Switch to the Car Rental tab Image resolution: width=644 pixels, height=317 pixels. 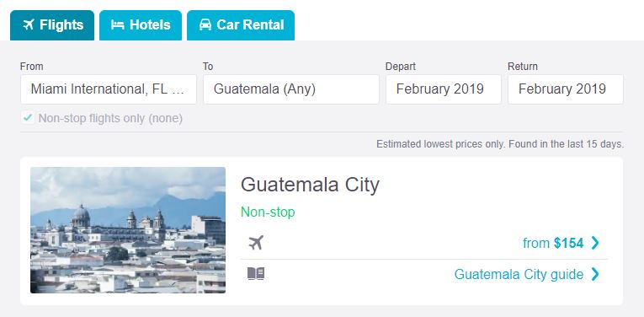pos(241,25)
